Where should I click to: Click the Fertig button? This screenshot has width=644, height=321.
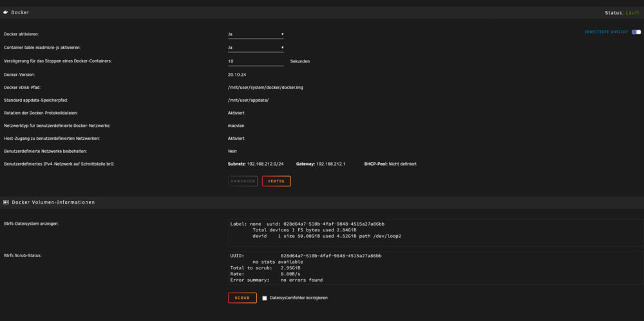pos(276,181)
